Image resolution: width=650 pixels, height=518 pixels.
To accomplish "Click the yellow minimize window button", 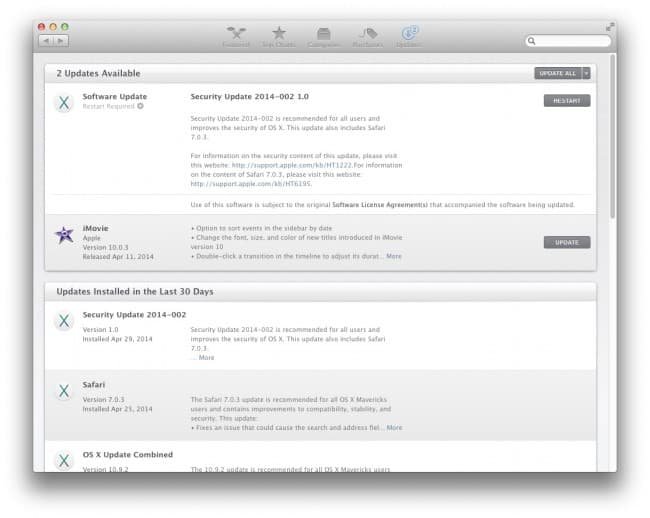I will point(53,27).
